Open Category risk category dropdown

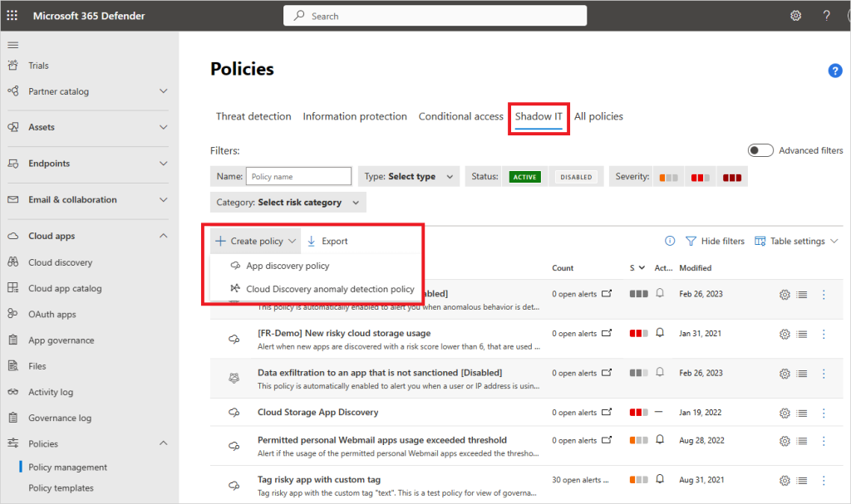288,203
